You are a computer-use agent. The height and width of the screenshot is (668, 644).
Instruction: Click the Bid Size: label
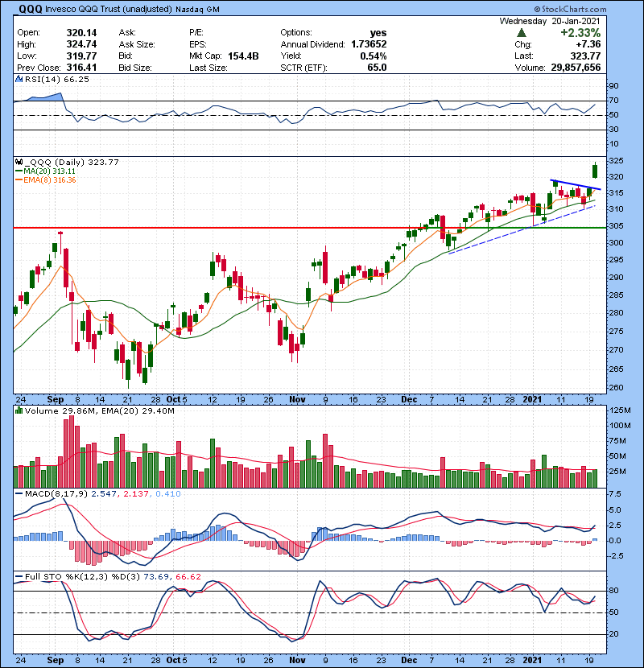coord(135,68)
